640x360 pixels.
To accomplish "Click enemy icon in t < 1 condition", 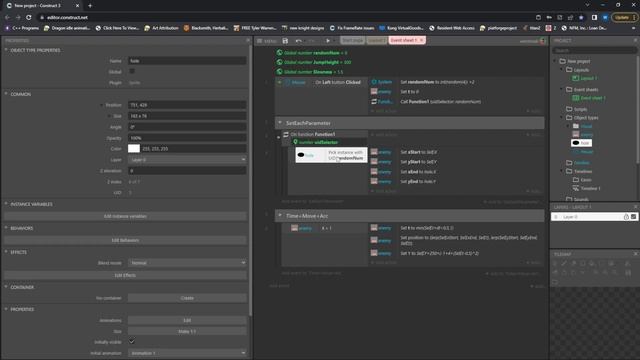I will click(294, 228).
